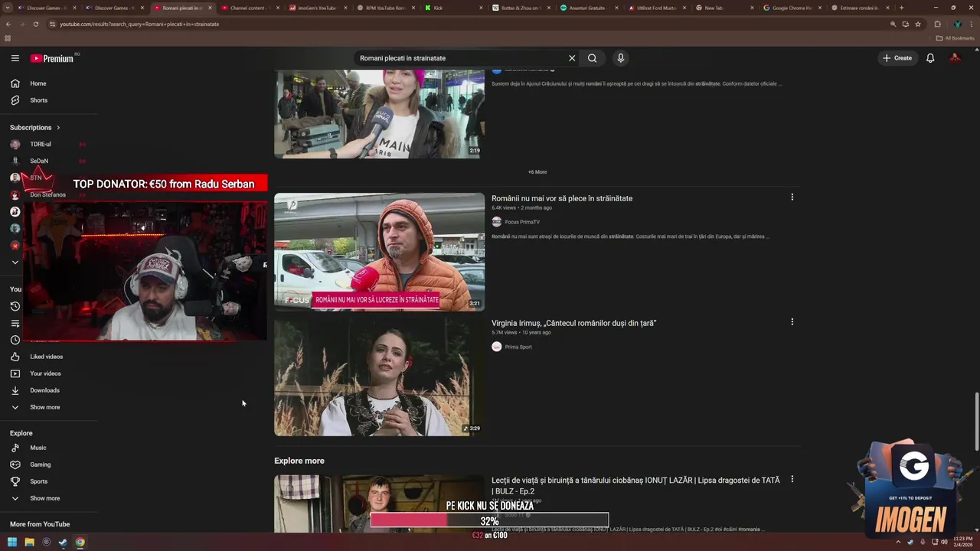Expand more subscriptions chevron below channel avatars
The height and width of the screenshot is (551, 980).
[x=15, y=262]
